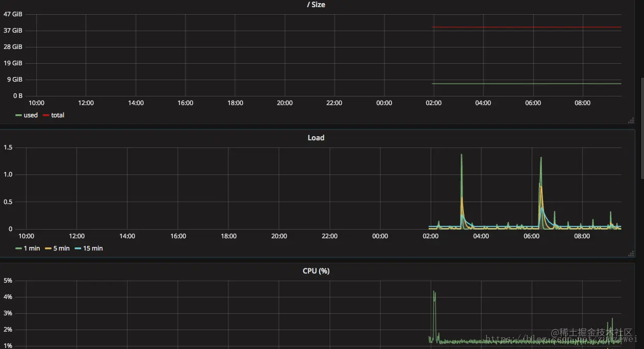Click the "5%" CPU axis label

8,281
